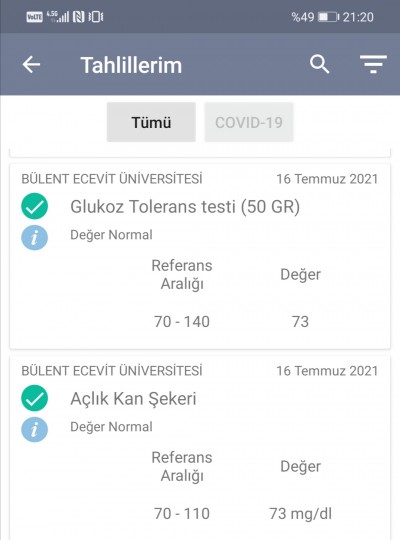This screenshot has width=400, height=540.
Task: Open the Açlık Kan Şekeri result
Action: click(x=133, y=399)
